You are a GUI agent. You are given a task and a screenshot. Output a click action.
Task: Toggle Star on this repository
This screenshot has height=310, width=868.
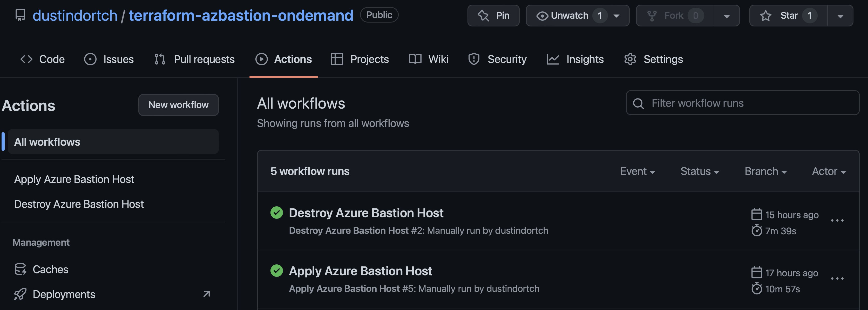coord(788,16)
